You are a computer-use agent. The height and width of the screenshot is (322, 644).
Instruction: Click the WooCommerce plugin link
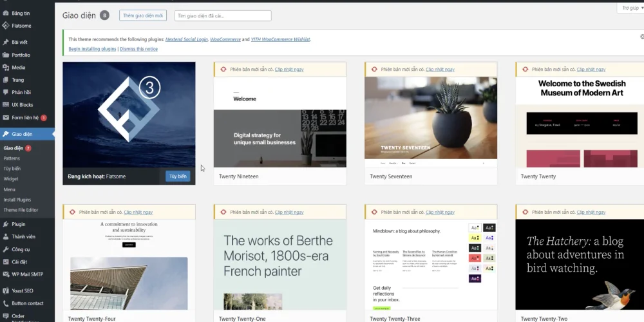tap(225, 39)
